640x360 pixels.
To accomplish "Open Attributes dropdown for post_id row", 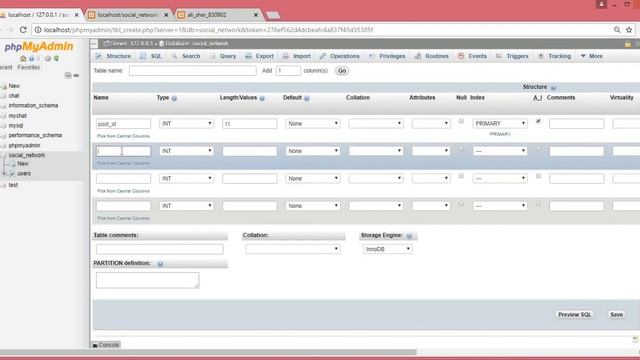I will (x=431, y=124).
